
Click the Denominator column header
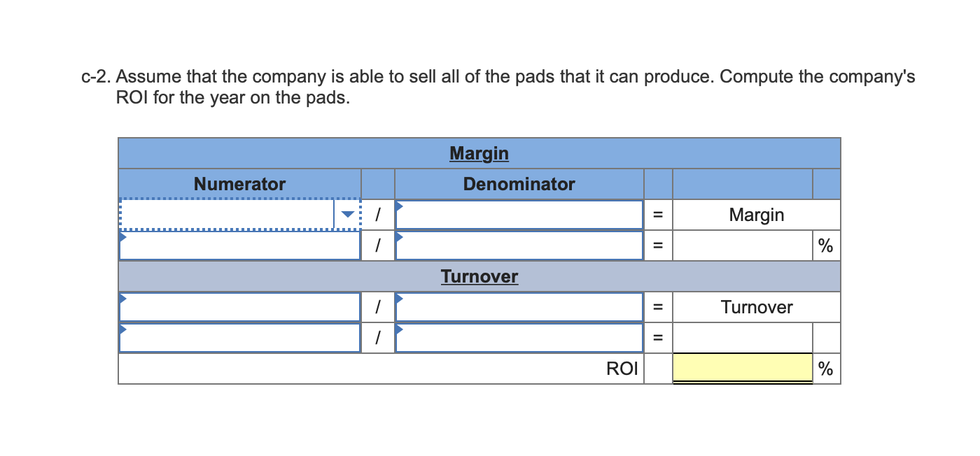(519, 183)
